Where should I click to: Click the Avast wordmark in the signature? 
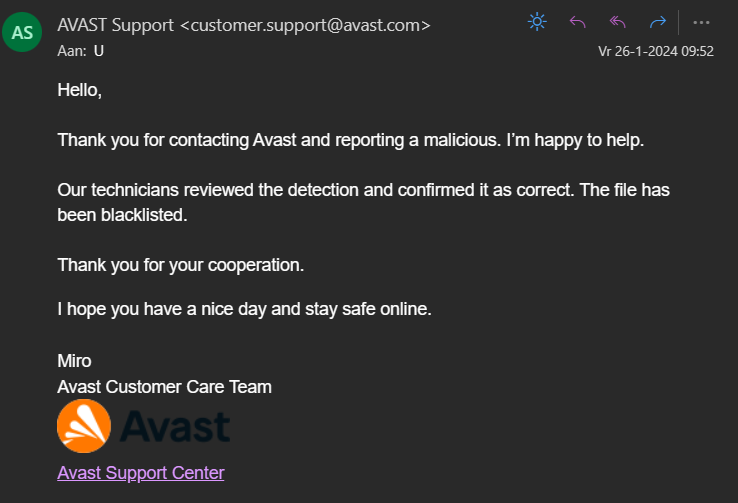point(175,427)
